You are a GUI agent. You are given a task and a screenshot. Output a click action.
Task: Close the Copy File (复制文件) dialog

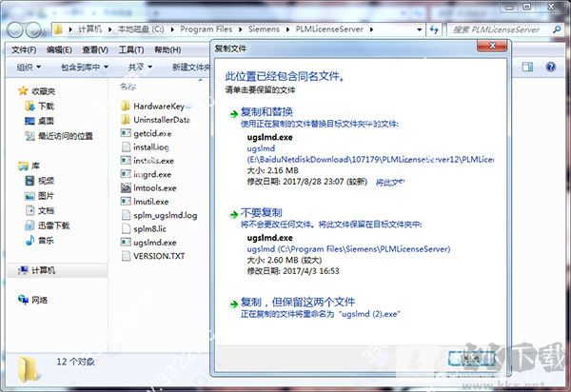[492, 46]
